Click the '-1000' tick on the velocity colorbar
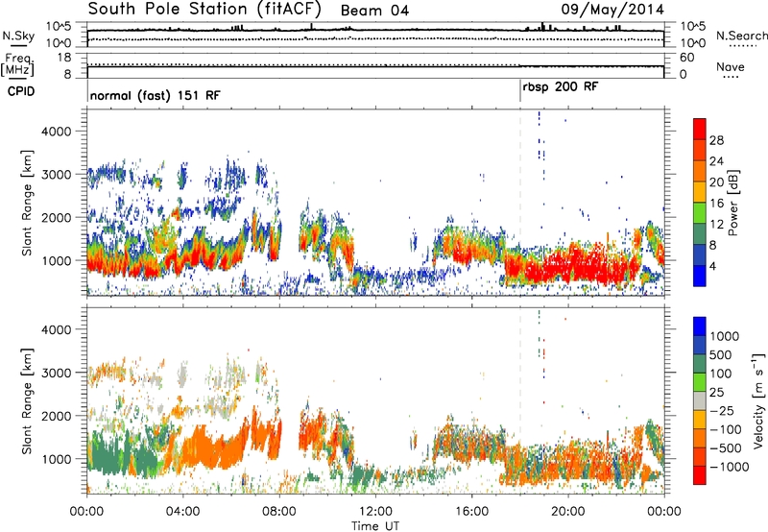This screenshot has height=532, width=768. tap(729, 467)
